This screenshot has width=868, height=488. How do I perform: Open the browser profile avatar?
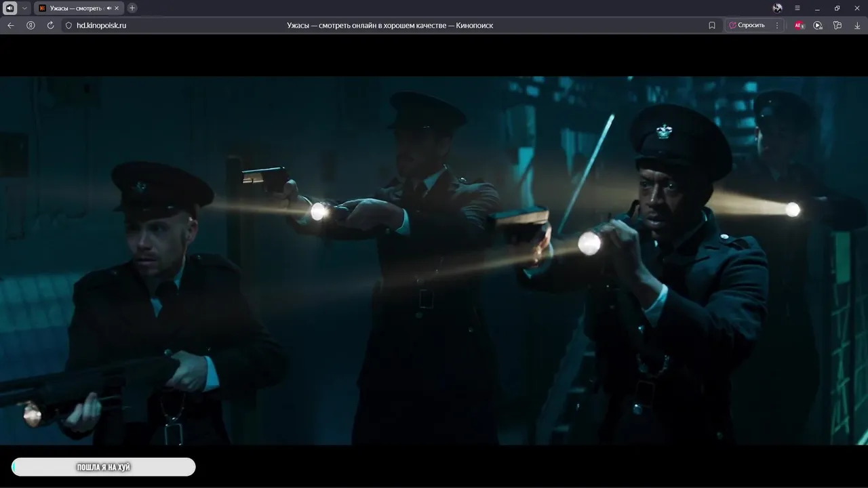[x=778, y=8]
